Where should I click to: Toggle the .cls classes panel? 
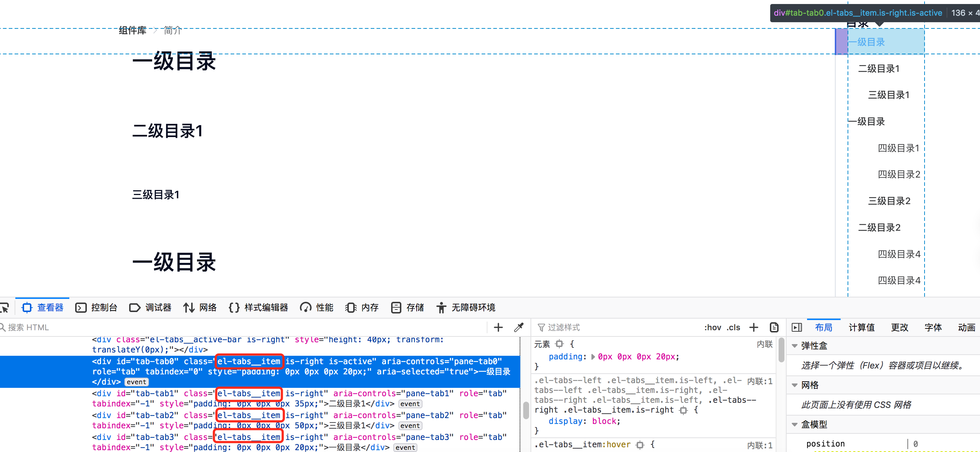pos(733,327)
